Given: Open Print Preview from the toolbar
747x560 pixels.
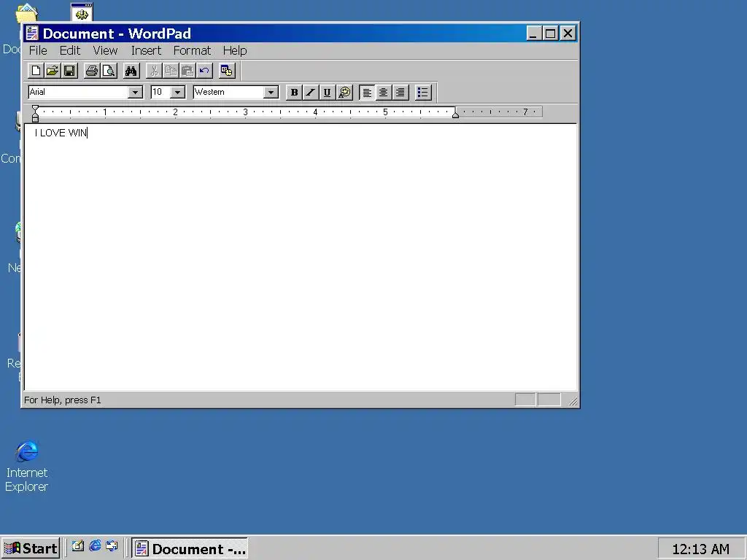Looking at the screenshot, I should pyautogui.click(x=109, y=71).
